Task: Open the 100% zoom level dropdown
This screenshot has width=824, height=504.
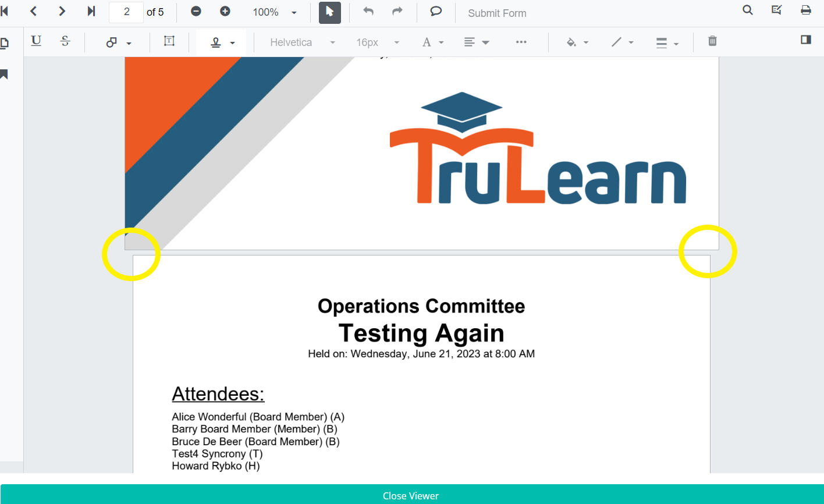Action: coord(274,12)
